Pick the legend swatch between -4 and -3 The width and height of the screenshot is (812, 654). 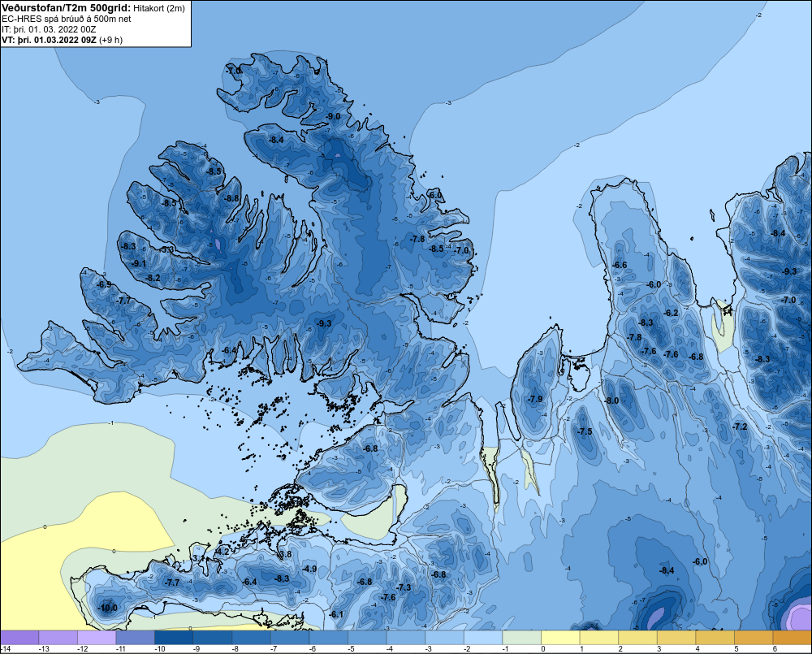point(406,638)
